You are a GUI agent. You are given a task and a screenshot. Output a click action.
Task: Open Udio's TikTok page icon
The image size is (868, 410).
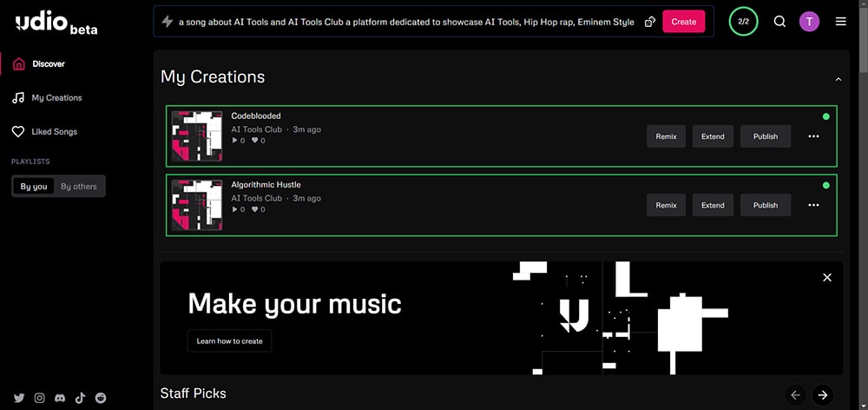tap(80, 398)
